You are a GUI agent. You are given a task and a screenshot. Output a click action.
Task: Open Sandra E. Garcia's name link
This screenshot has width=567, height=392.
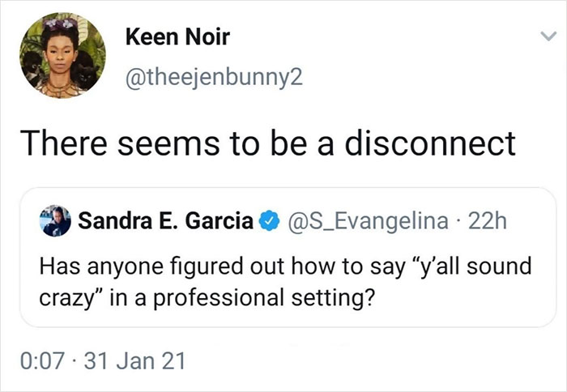coord(164,221)
